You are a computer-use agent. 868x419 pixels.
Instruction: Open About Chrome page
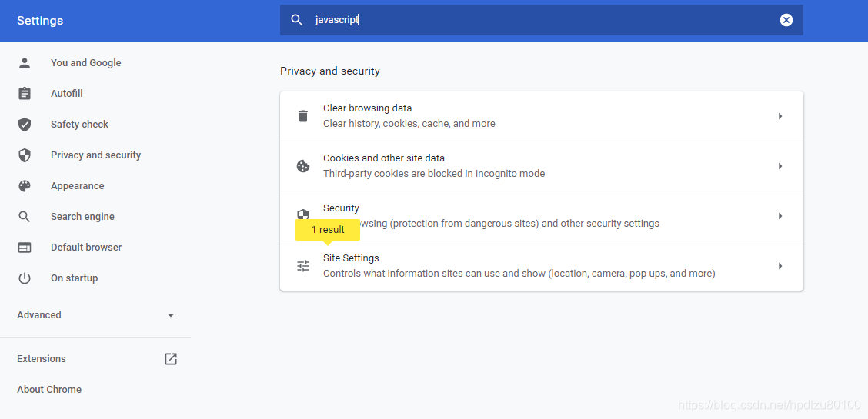pos(49,390)
